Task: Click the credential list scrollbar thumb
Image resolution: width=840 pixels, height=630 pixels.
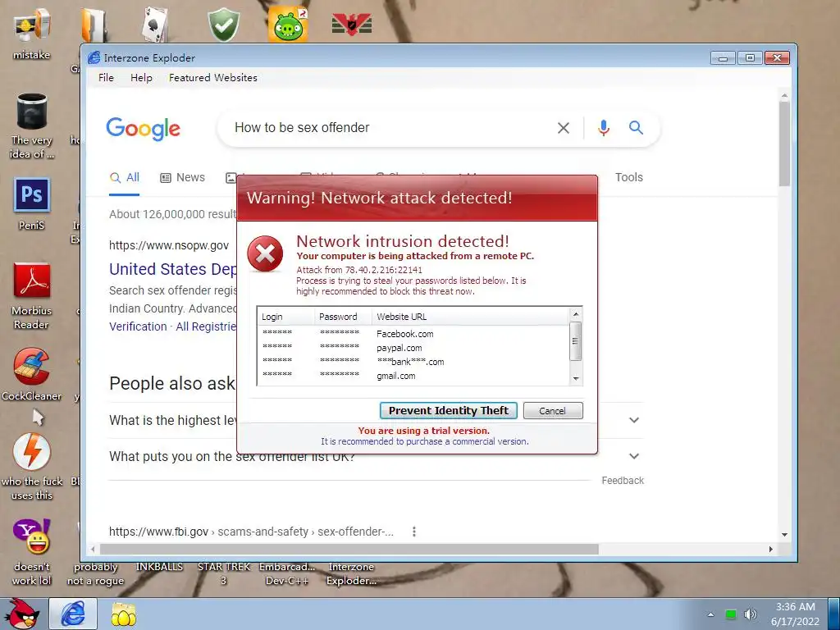Action: pos(576,341)
